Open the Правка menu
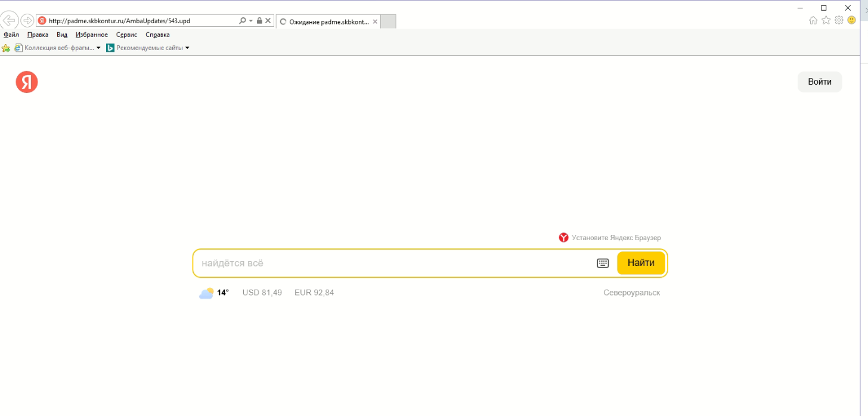This screenshot has width=868, height=416. [38, 35]
